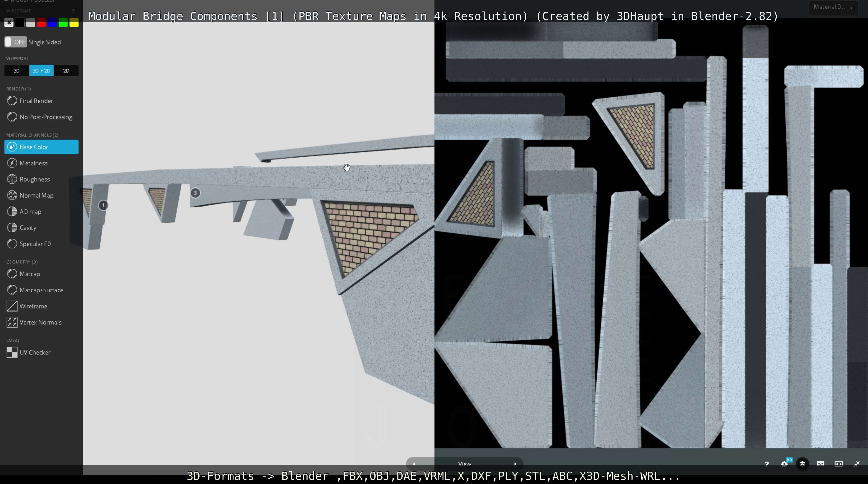The height and width of the screenshot is (484, 868).
Task: Jump to annotation marker 1
Action: 103,205
